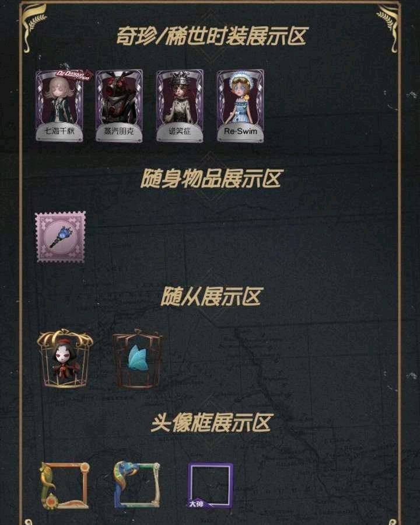Select the purple 大神 portrait frame
The height and width of the screenshot is (525, 420).
coord(211,485)
